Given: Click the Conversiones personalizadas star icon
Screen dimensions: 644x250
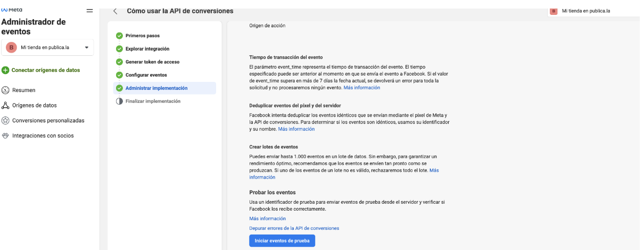Looking at the screenshot, I should pyautogui.click(x=5, y=121).
